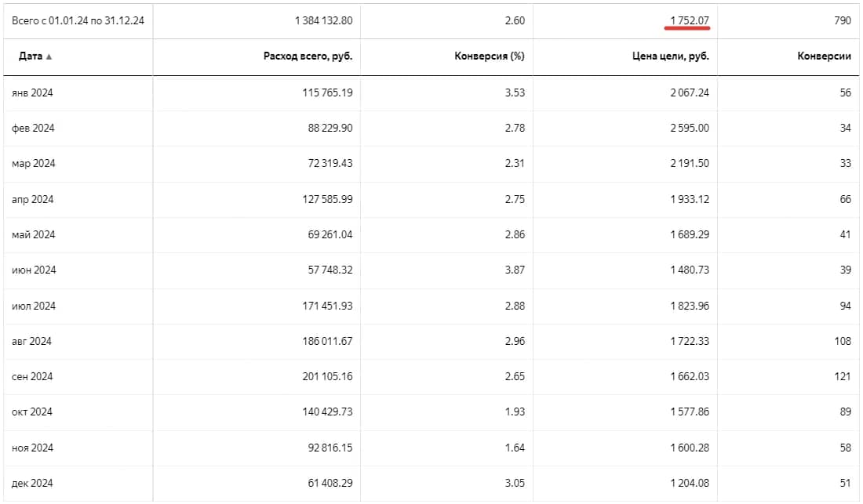Select the янв 2024 row date
The image size is (863, 504).
click(32, 93)
